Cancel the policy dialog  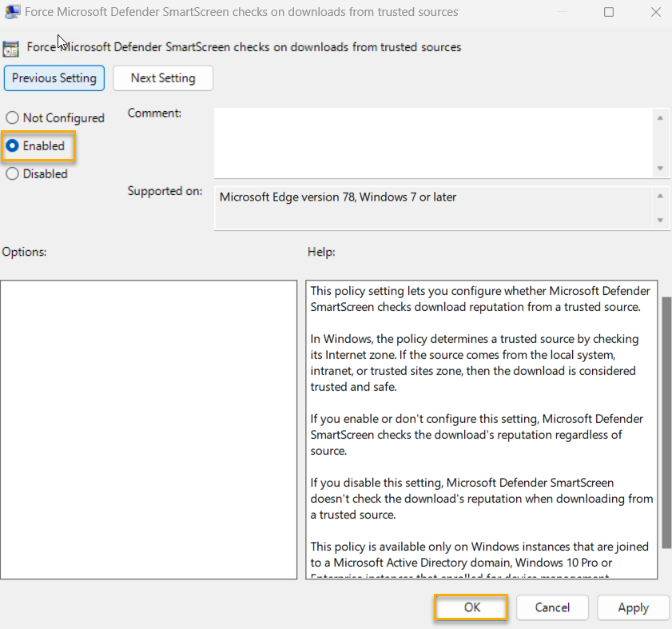click(x=552, y=607)
